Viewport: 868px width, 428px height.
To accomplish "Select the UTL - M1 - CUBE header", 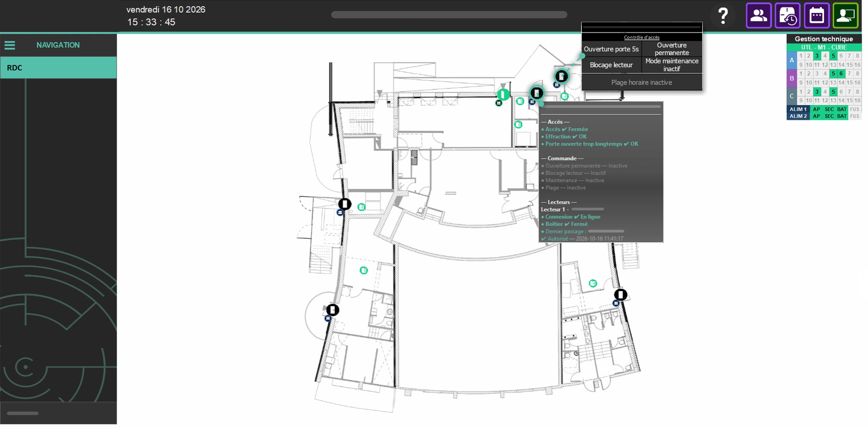I will pos(824,47).
